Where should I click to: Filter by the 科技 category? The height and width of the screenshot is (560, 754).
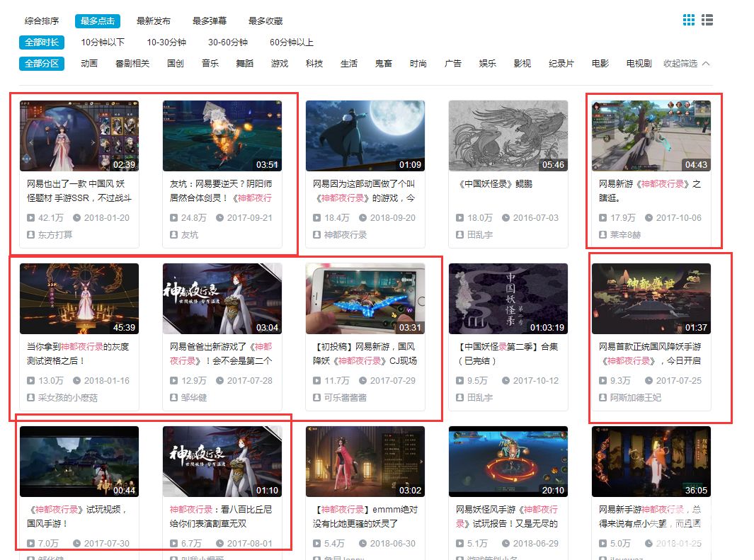click(x=314, y=64)
